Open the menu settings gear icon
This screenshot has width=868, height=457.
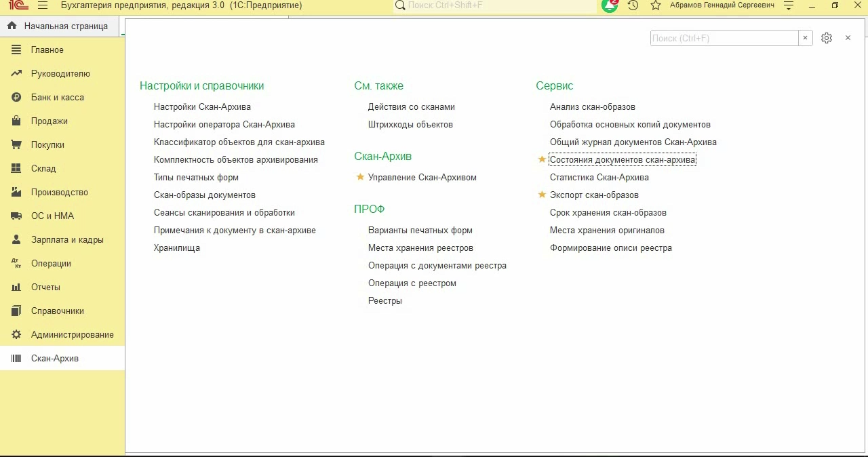click(x=826, y=38)
